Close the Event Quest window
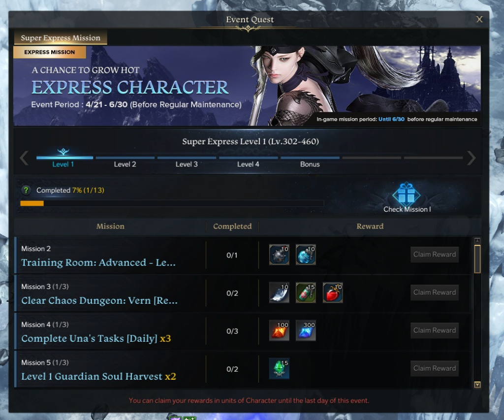Image resolution: width=504 pixels, height=420 pixels. 479,19
